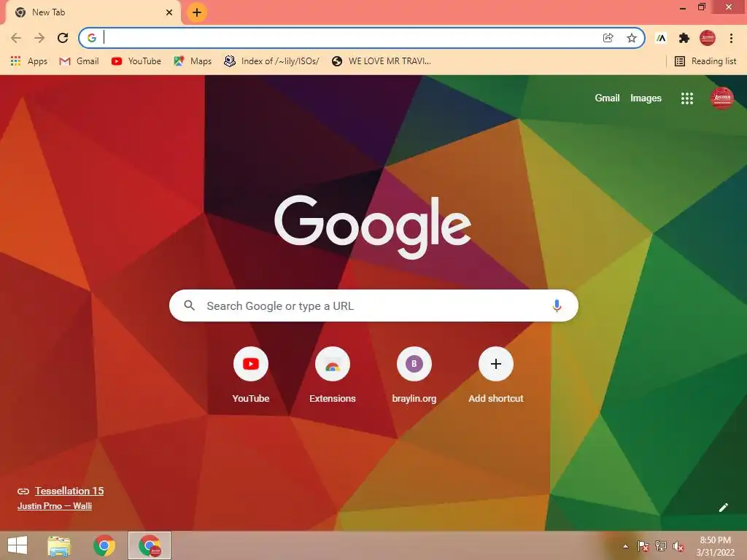Open the Google apps grid

(x=687, y=98)
